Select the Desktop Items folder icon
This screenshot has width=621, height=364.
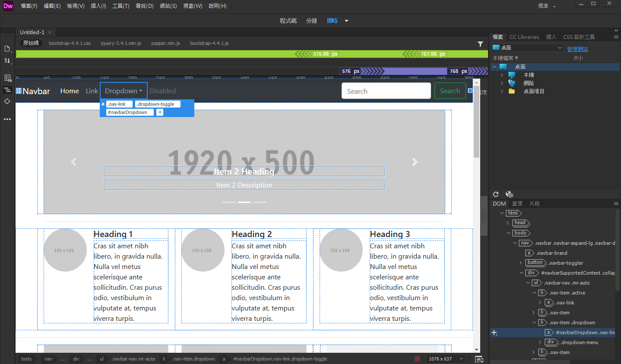click(x=512, y=91)
